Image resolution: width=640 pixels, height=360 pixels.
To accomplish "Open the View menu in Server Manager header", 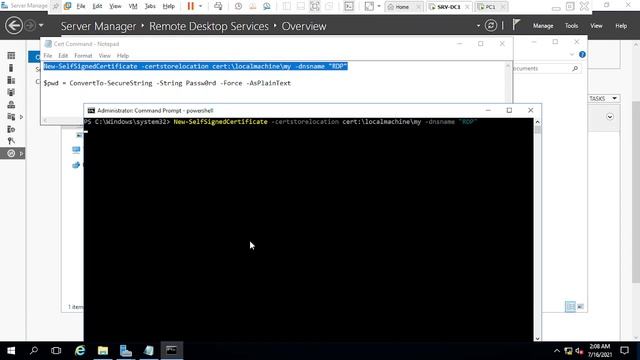I will [596, 26].
